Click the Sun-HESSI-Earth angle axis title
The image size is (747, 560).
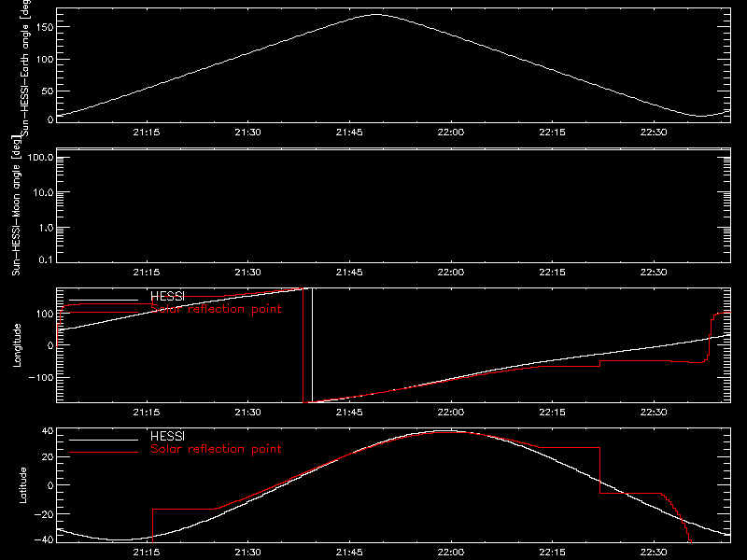click(x=25, y=67)
